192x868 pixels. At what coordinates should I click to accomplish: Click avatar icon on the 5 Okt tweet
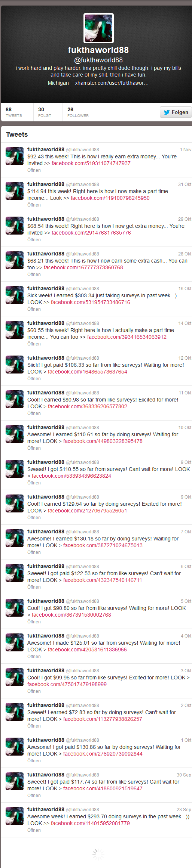pyautogui.click(x=15, y=608)
